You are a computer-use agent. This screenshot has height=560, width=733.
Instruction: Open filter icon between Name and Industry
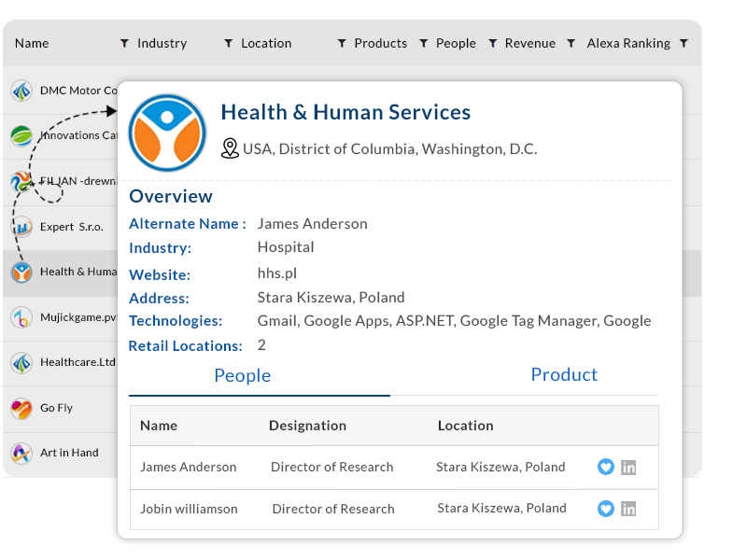(x=124, y=43)
